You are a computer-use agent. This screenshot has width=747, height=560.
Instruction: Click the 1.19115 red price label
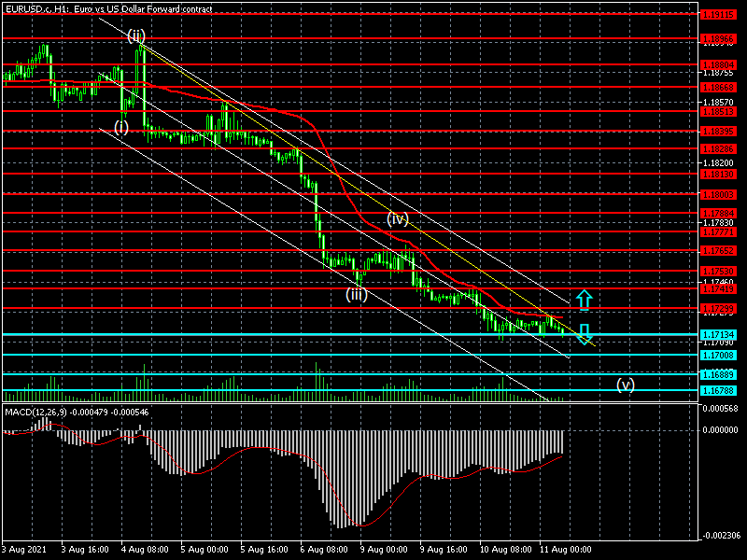[718, 14]
